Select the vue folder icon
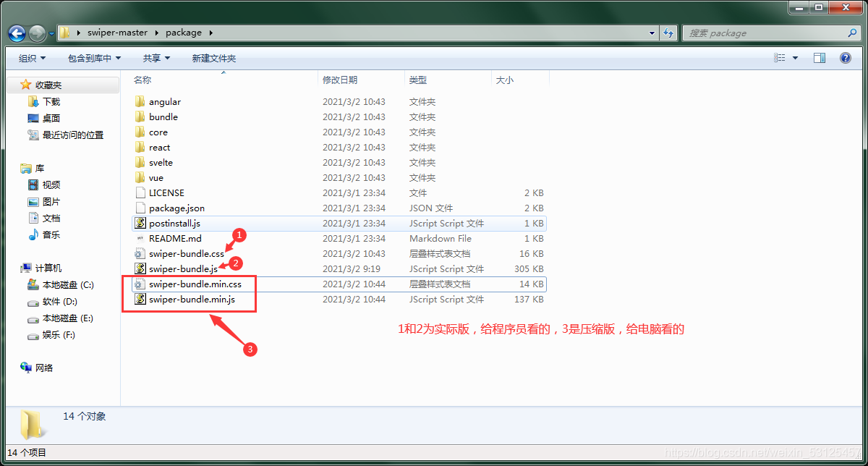The width and height of the screenshot is (868, 466). pos(140,178)
